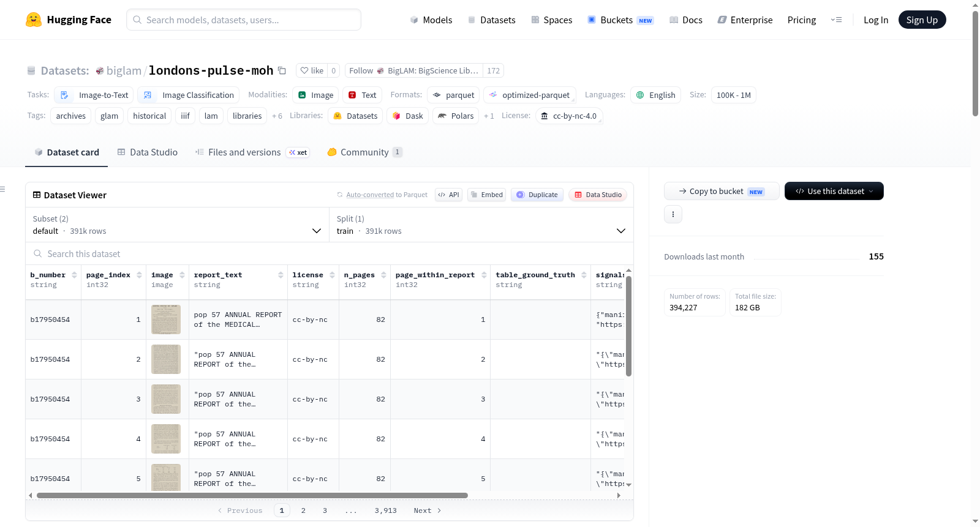Follow BigLAM: BigScience Libraries
Viewport: 980px width, 527px height.
click(414, 70)
